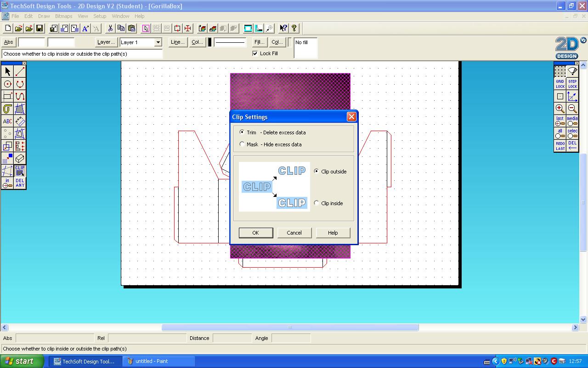Select the ABC text tool
The height and width of the screenshot is (368, 588).
tap(7, 121)
